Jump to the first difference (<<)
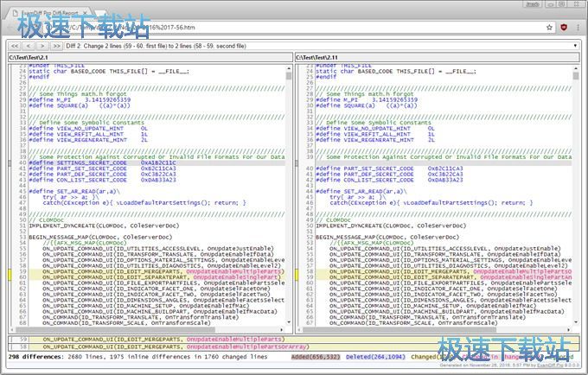The height and width of the screenshot is (375, 588). click(16, 44)
